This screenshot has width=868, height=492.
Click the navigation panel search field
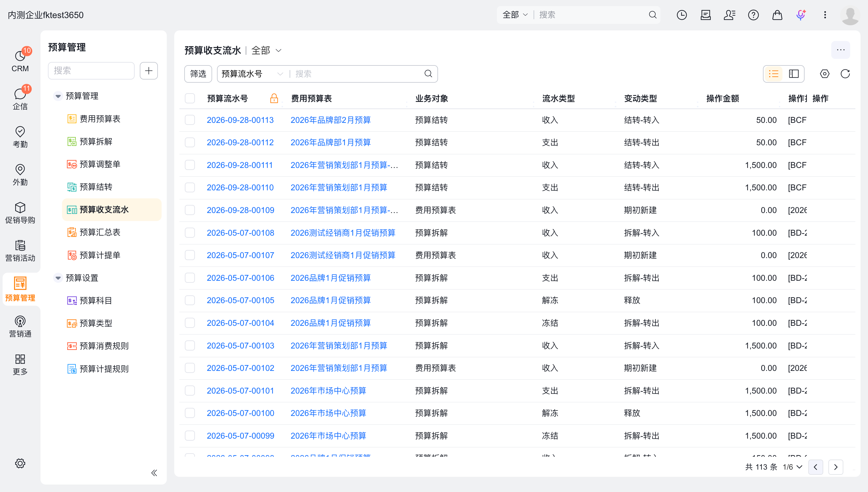coord(91,71)
